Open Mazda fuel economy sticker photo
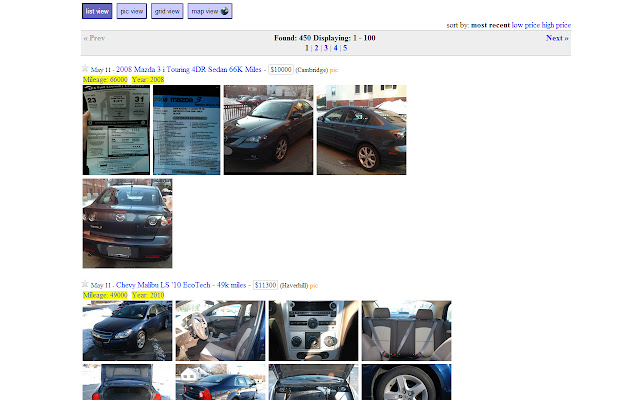Viewport: 640px width, 400px height. coord(116,130)
